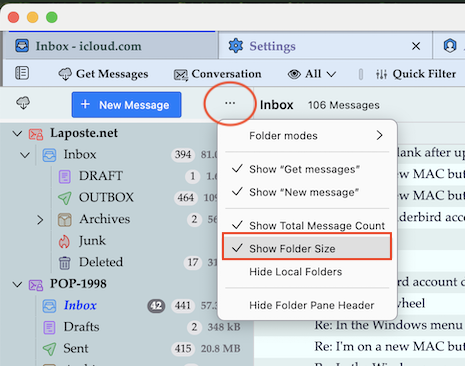Image resolution: width=465 pixels, height=366 pixels.
Task: Click the Settings gear icon in tab
Action: click(x=236, y=46)
